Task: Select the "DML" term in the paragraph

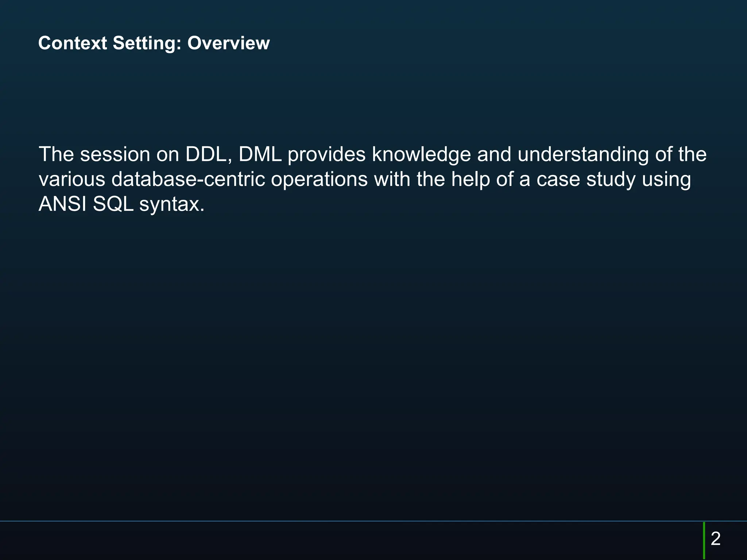Action: click(x=260, y=154)
